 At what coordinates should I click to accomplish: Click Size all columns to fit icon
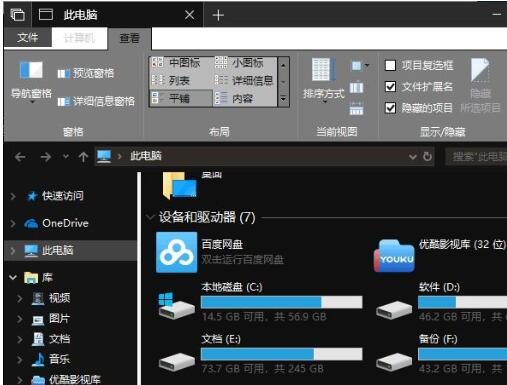[356, 109]
